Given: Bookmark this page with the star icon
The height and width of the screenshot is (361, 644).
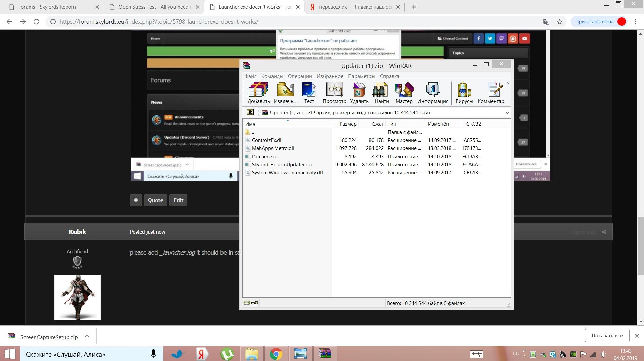Looking at the screenshot, I should tap(560, 22).
